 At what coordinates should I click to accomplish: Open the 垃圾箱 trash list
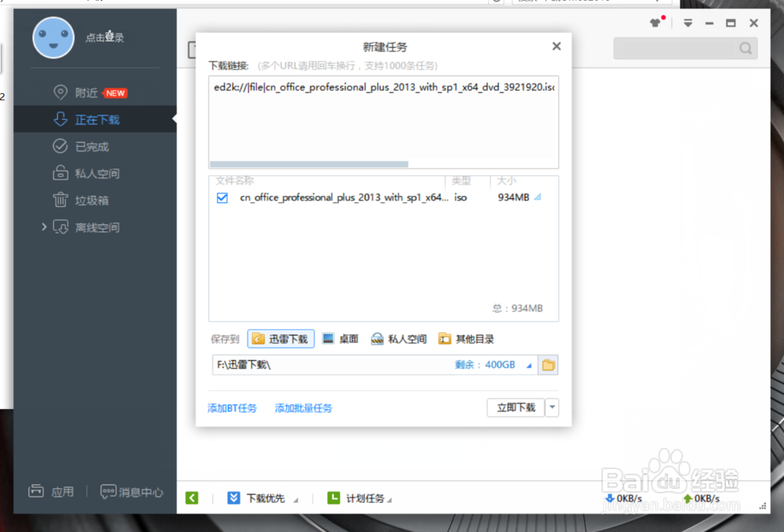click(x=81, y=201)
